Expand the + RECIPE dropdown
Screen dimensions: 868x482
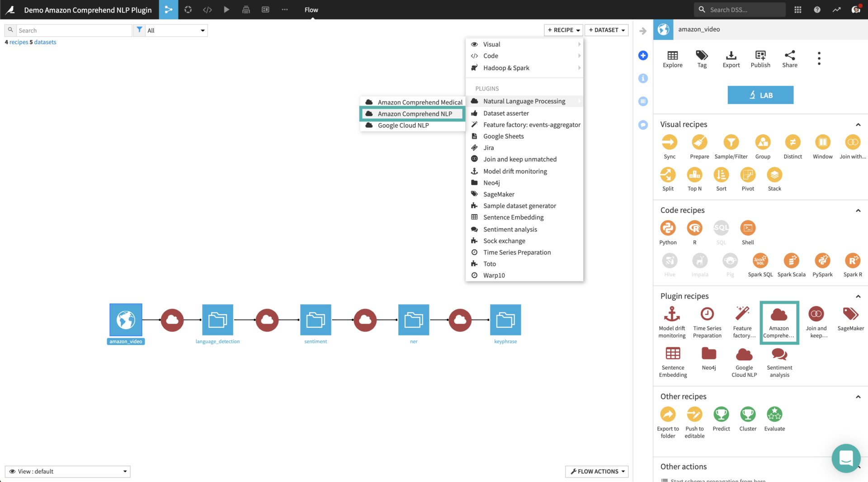point(563,30)
